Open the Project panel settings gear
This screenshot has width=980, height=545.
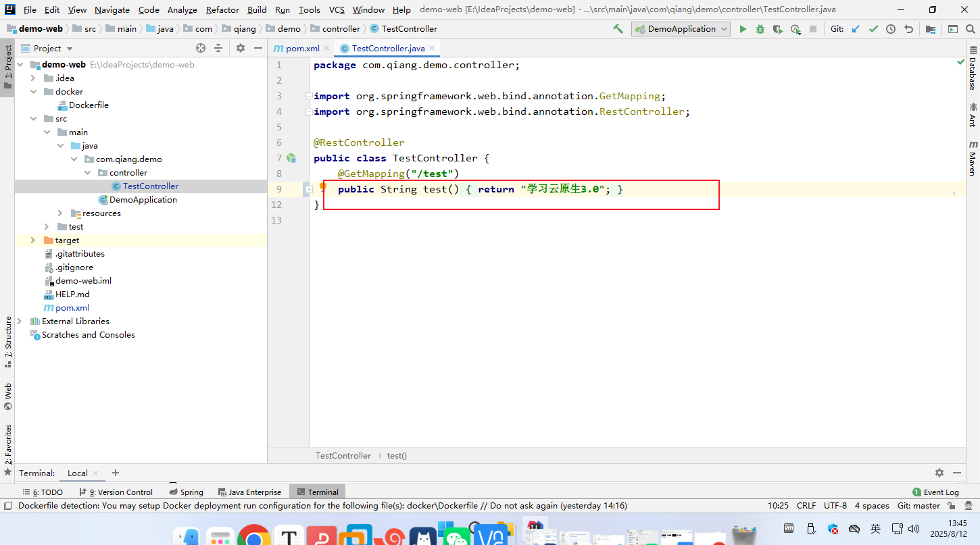(241, 48)
